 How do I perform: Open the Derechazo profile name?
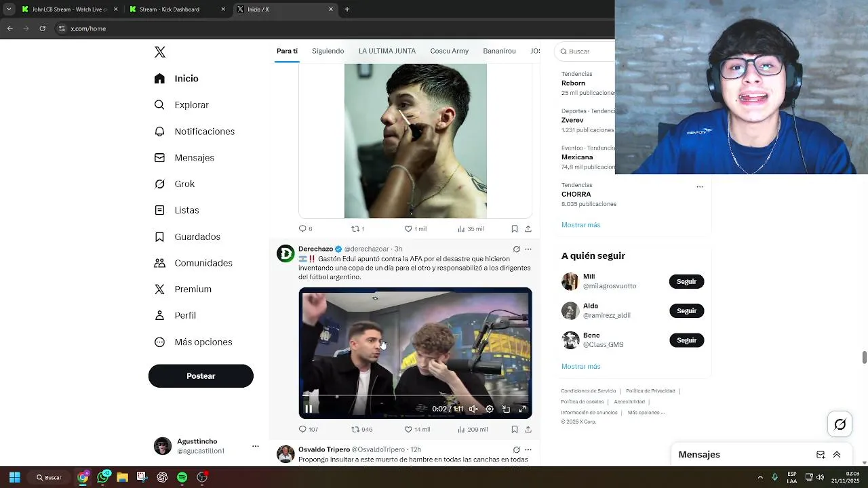click(315, 249)
